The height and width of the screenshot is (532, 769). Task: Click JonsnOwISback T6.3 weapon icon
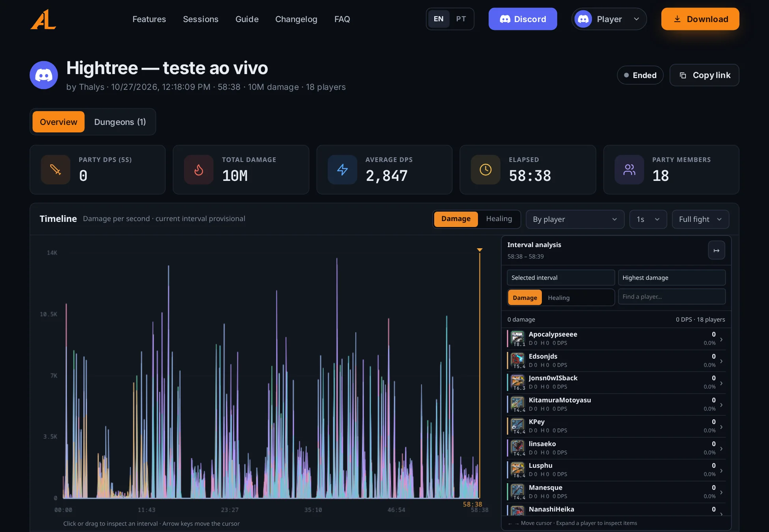(x=517, y=381)
